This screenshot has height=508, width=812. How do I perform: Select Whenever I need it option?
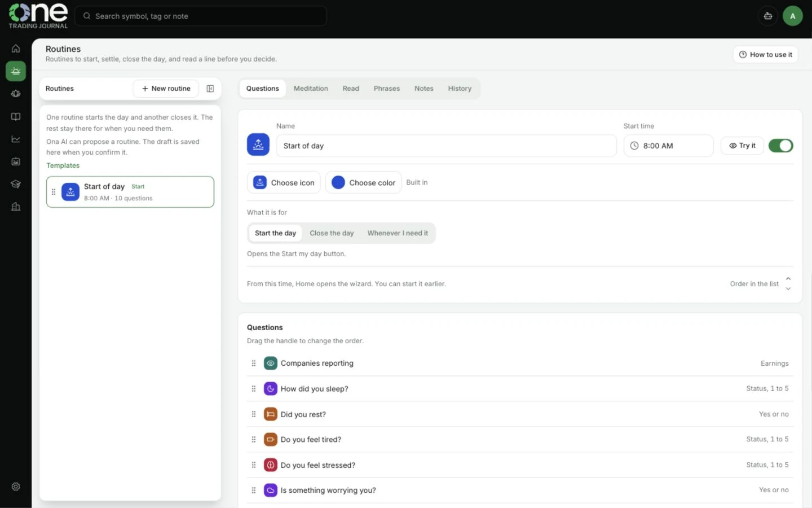pyautogui.click(x=398, y=233)
